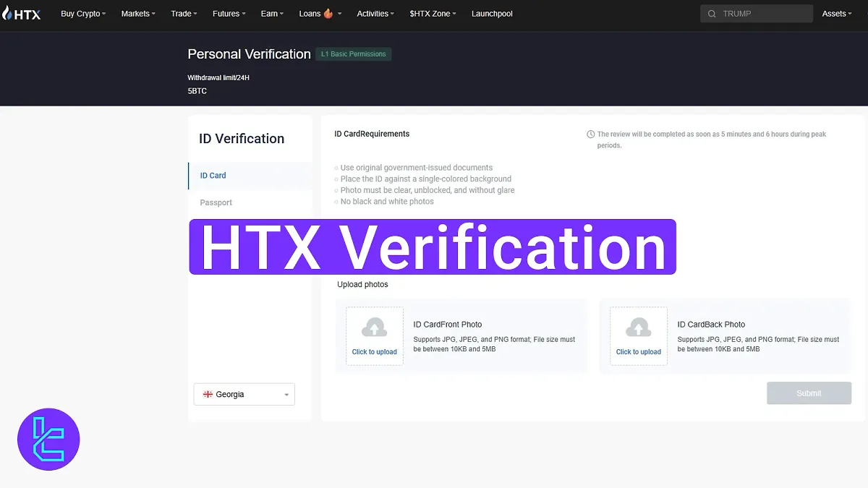
Task: Click the purple logo in the bottom corner
Action: click(x=48, y=439)
